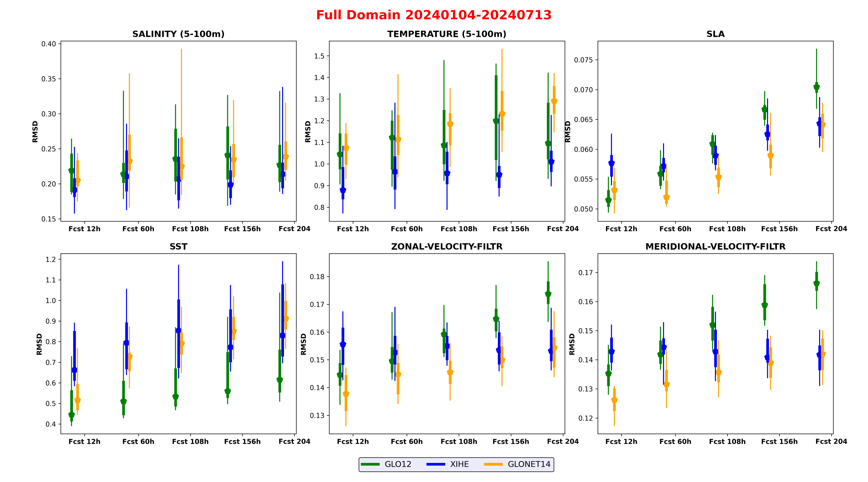Image resolution: width=868 pixels, height=482 pixels.
Task: Click the GLONET14 orange legend swatch
Action: point(493,464)
